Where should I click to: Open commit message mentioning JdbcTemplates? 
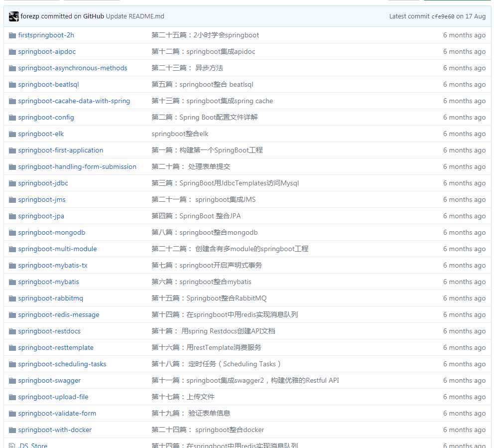tap(225, 183)
